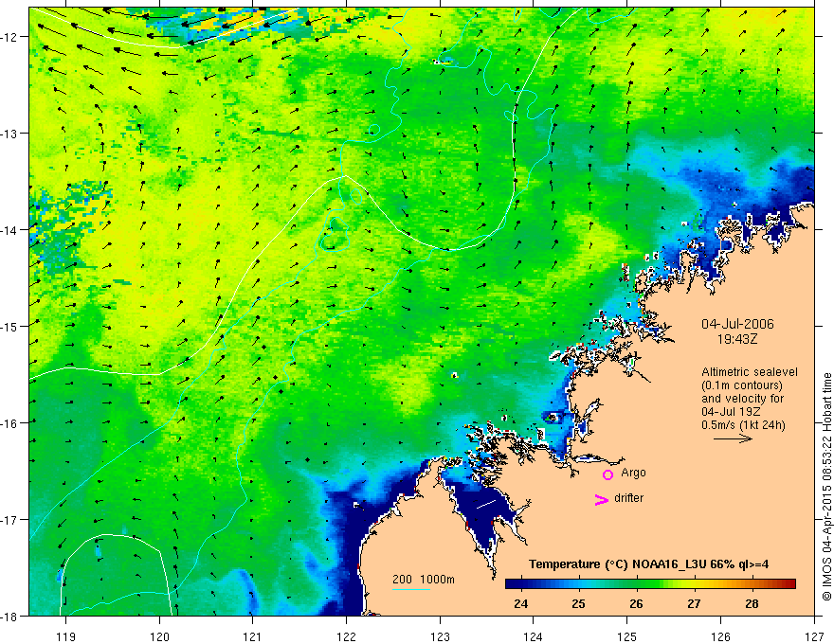Click the 'Argo' legend label
The height and width of the screenshot is (644, 834).
tap(633, 473)
